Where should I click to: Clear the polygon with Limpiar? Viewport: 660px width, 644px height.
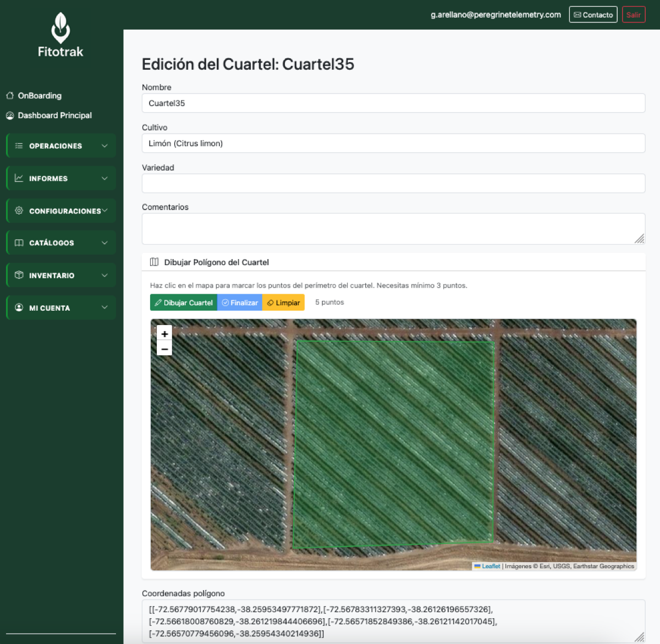pyautogui.click(x=283, y=302)
